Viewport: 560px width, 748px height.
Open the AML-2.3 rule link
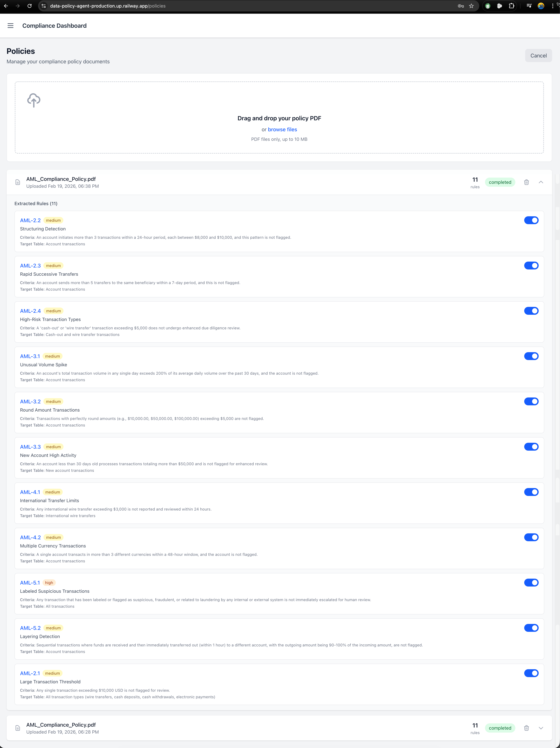[30, 266]
